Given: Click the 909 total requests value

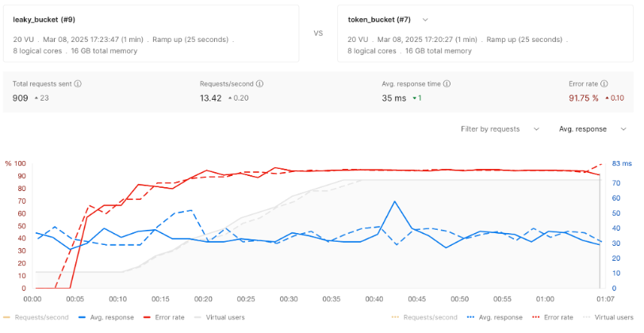Looking at the screenshot, I should click(21, 98).
